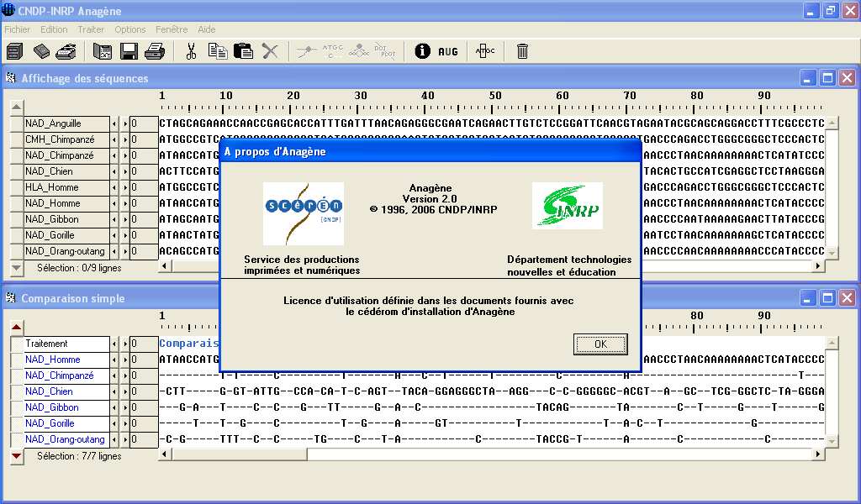Select NAD_Gibbon in the Comparaison simple window
Image resolution: width=861 pixels, height=504 pixels.
67,407
